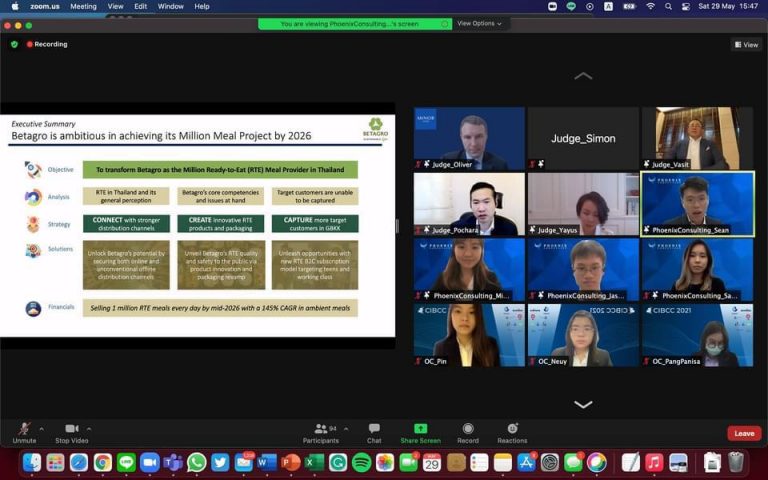This screenshot has height=480, width=768.
Task: Show previous page of video tiles
Action: pos(583,76)
